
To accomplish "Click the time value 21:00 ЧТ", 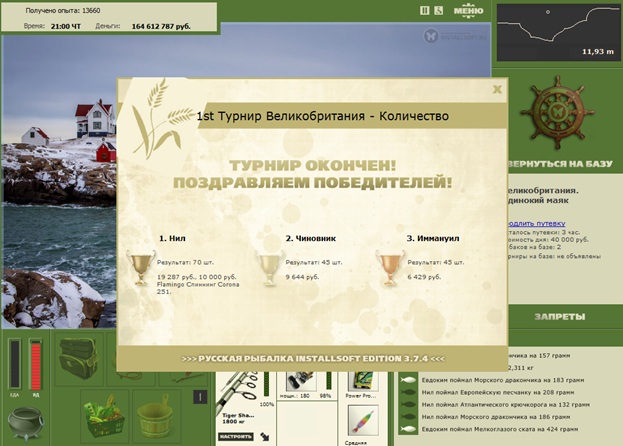I will click(x=66, y=27).
